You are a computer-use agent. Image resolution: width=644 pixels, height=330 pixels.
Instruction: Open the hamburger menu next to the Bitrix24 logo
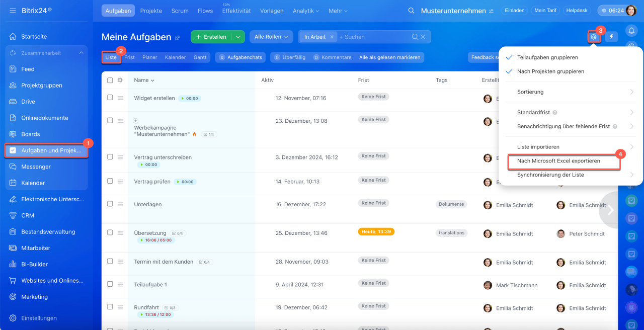point(13,11)
